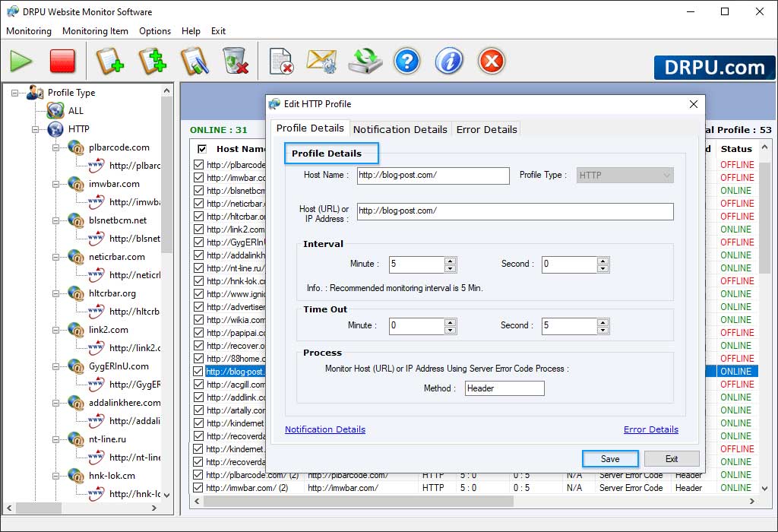Viewport: 778px width, 532px height.
Task: Select ALL globe icon in tree
Action: click(55, 111)
